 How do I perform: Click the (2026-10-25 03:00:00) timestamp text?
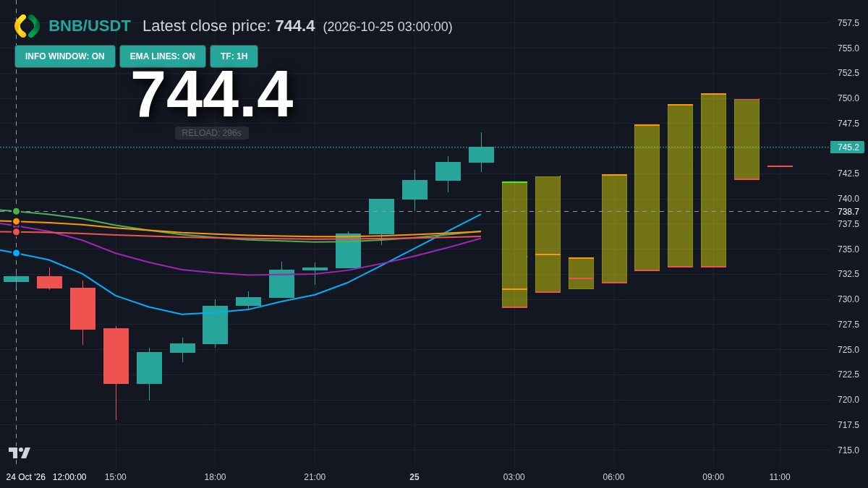pyautogui.click(x=388, y=27)
